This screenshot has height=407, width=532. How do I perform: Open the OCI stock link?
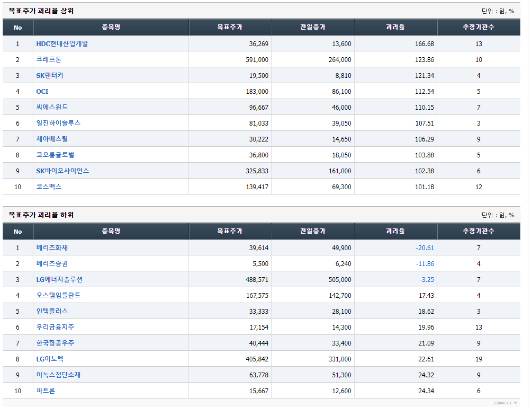point(42,91)
